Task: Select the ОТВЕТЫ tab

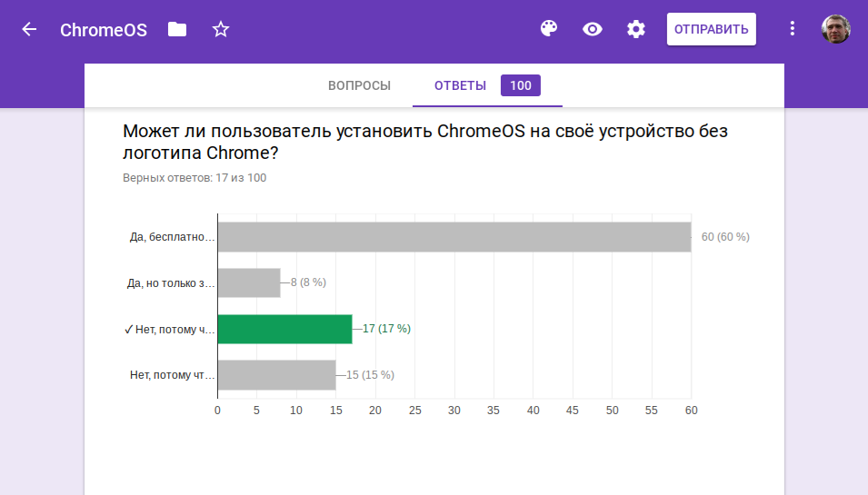Action: click(460, 85)
